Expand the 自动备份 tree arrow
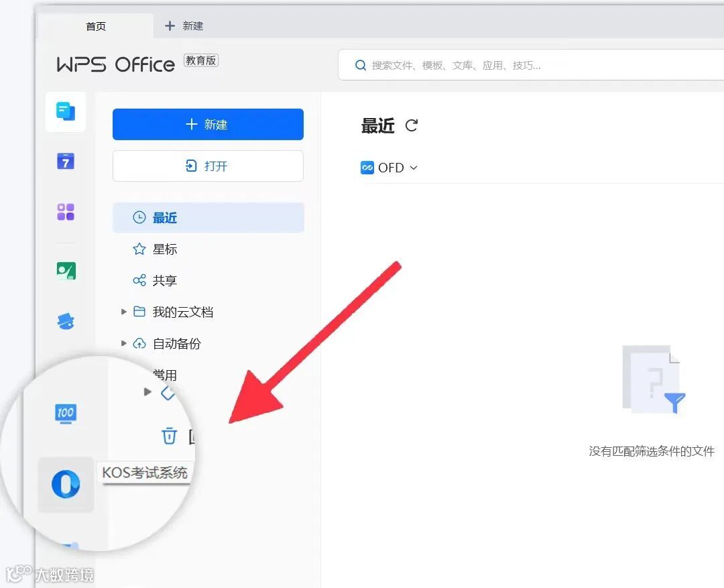724x588 pixels. tap(124, 343)
